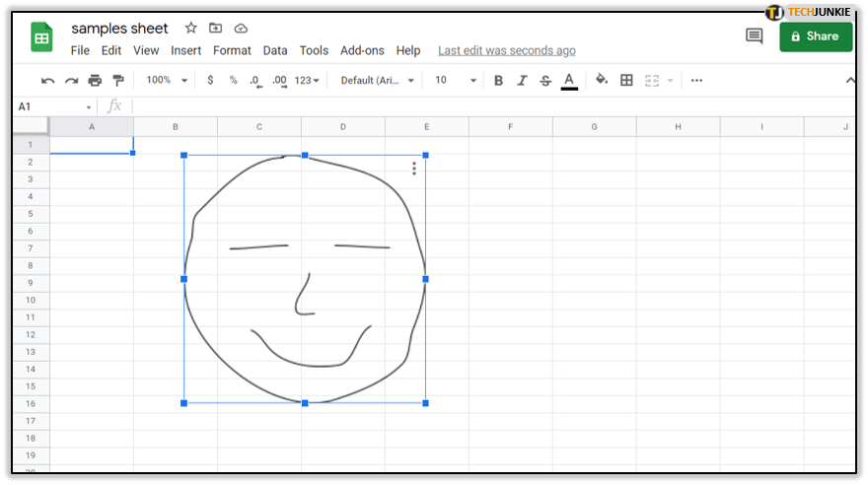
Task: Open the 100% zoom dropdown
Action: tap(167, 81)
